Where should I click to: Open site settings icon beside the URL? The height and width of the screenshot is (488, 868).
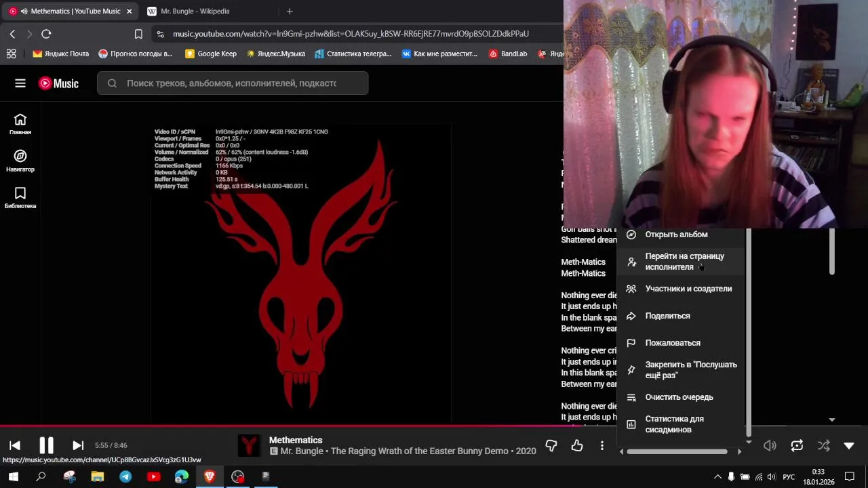[160, 34]
